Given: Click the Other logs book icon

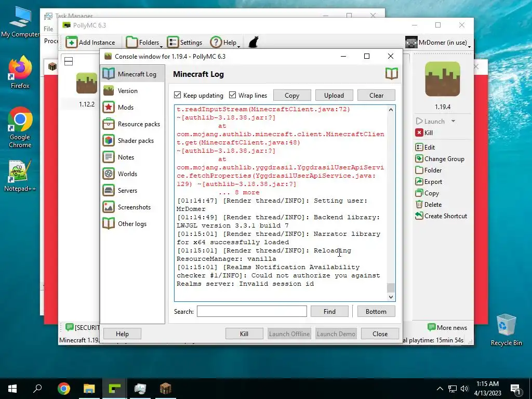Looking at the screenshot, I should (109, 223).
